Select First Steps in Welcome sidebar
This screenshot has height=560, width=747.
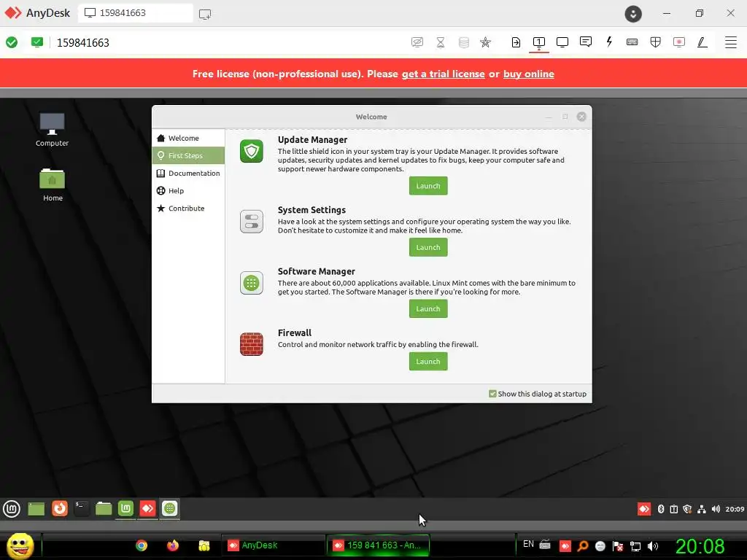click(189, 156)
